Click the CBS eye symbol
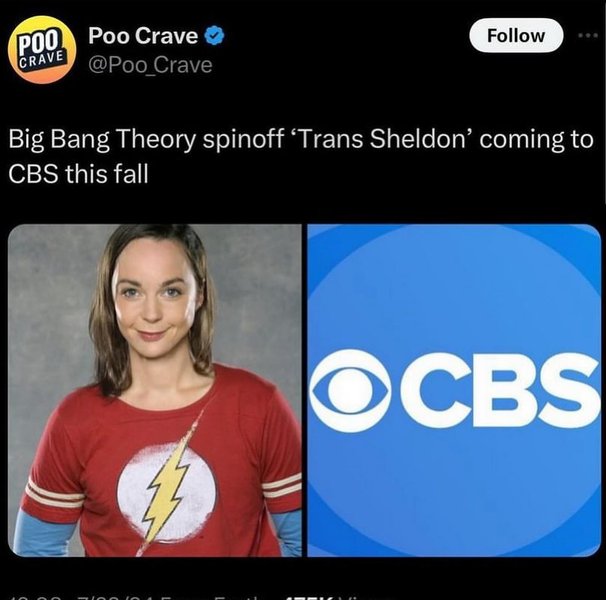606x600 pixels. [351, 391]
